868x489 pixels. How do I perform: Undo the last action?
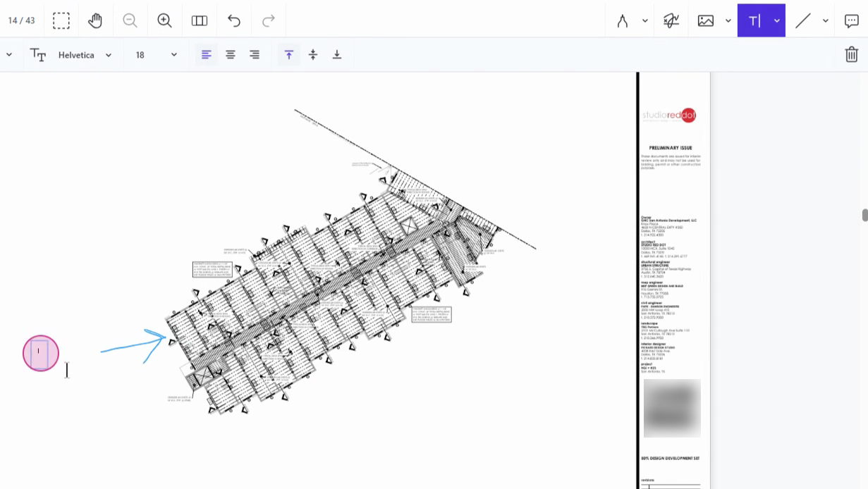(234, 20)
